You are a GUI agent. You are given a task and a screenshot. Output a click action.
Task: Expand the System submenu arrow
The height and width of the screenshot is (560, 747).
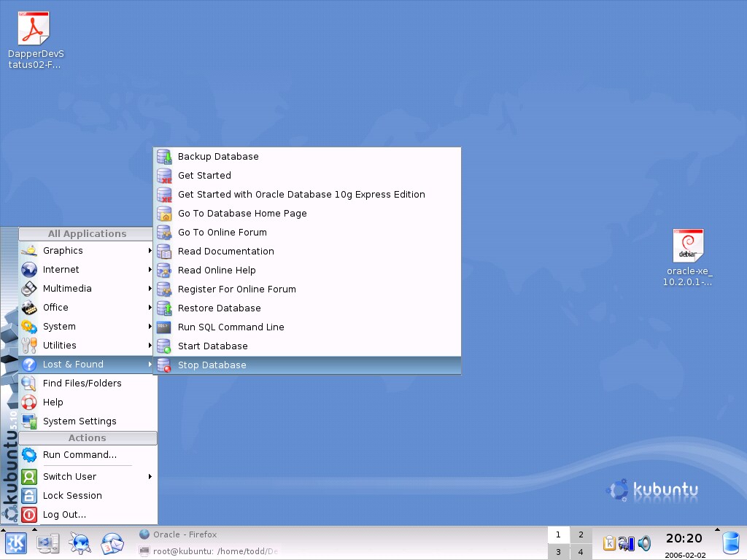coord(150,327)
